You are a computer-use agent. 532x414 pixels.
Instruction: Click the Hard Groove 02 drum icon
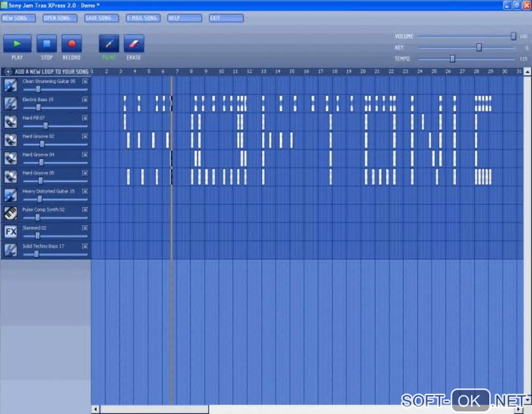pyautogui.click(x=10, y=140)
